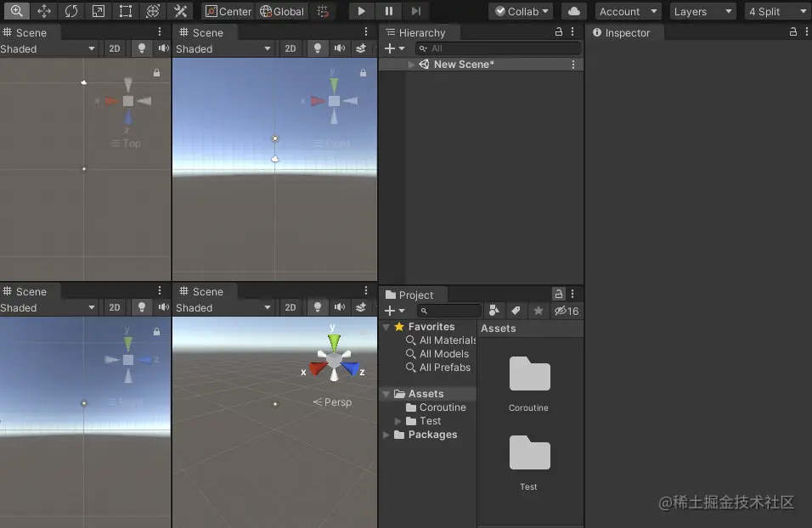The width and height of the screenshot is (812, 528).
Task: Toggle lighting in top-right Scene view
Action: [x=318, y=48]
